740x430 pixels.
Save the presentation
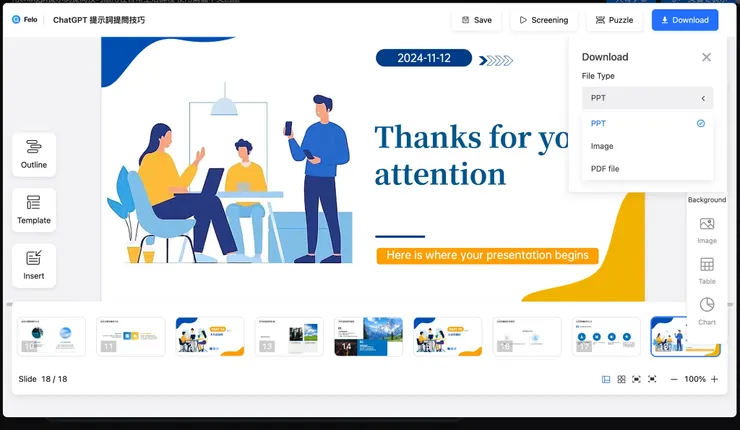click(x=477, y=20)
